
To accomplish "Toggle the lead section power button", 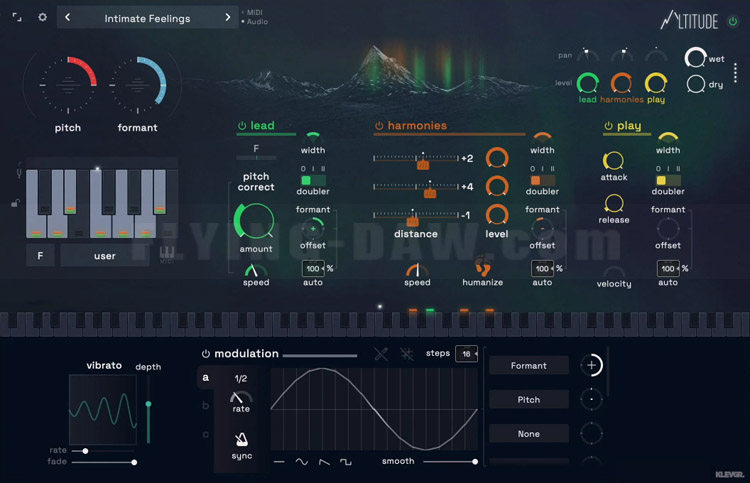I will pos(242,126).
